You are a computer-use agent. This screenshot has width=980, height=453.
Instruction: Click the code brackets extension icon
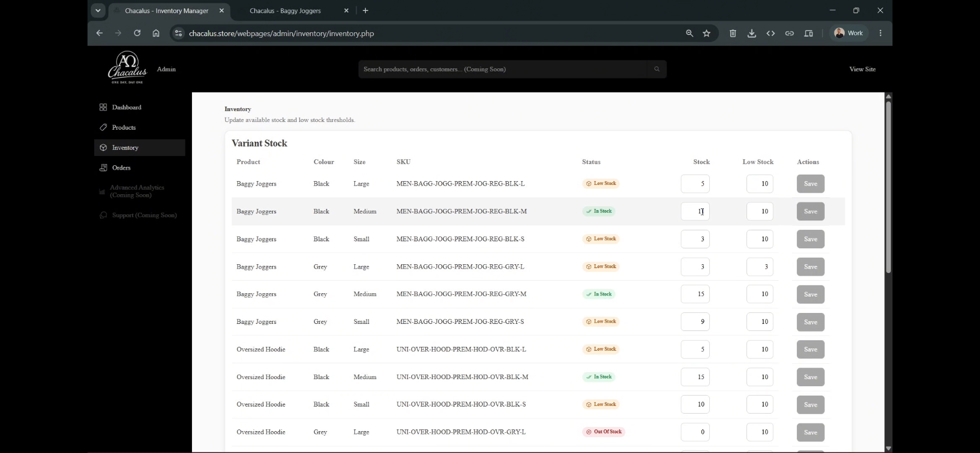point(771,33)
